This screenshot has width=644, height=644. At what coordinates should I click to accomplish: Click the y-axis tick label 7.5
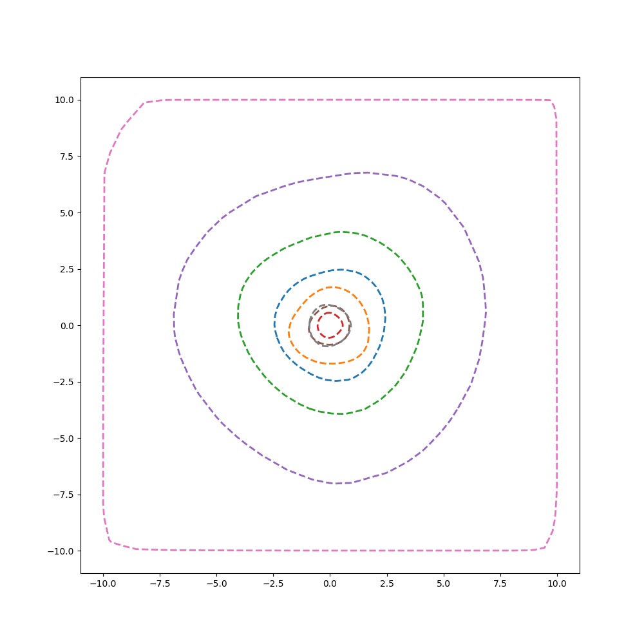click(x=68, y=156)
